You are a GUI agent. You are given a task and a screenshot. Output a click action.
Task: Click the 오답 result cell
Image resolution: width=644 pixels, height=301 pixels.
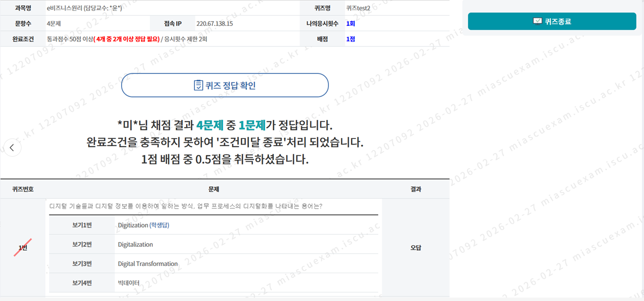[x=416, y=248]
